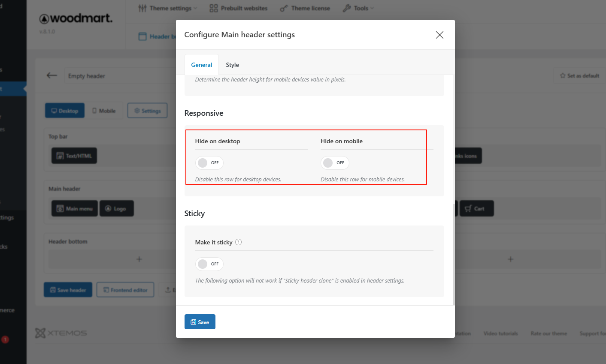This screenshot has width=606, height=364.
Task: Open Prebuilt websites page
Action: (238, 8)
